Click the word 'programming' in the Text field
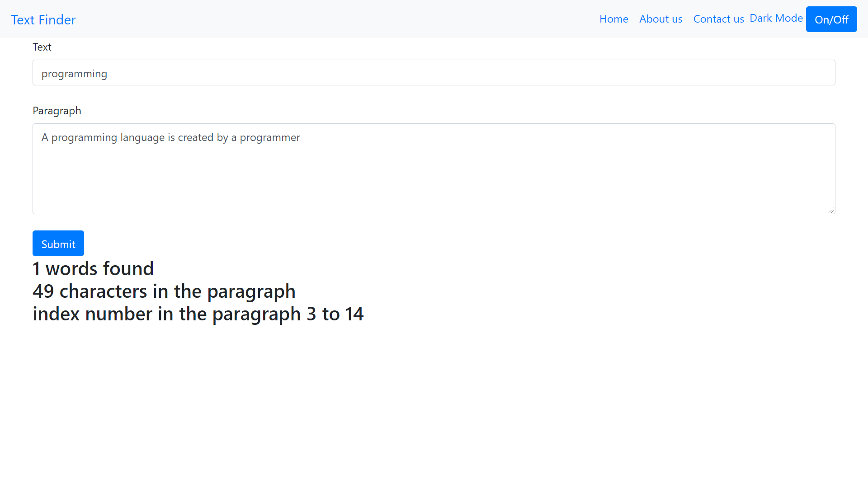The image size is (868, 488). coord(74,73)
